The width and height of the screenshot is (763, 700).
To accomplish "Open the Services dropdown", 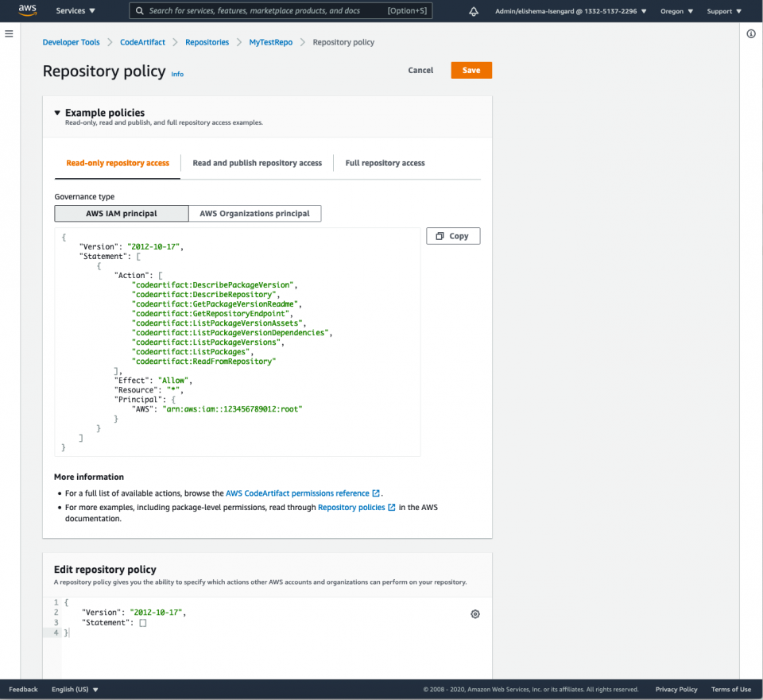I will point(76,10).
